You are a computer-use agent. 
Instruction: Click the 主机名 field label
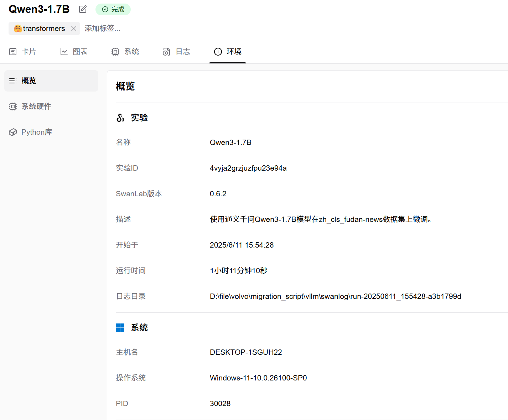[x=127, y=352]
